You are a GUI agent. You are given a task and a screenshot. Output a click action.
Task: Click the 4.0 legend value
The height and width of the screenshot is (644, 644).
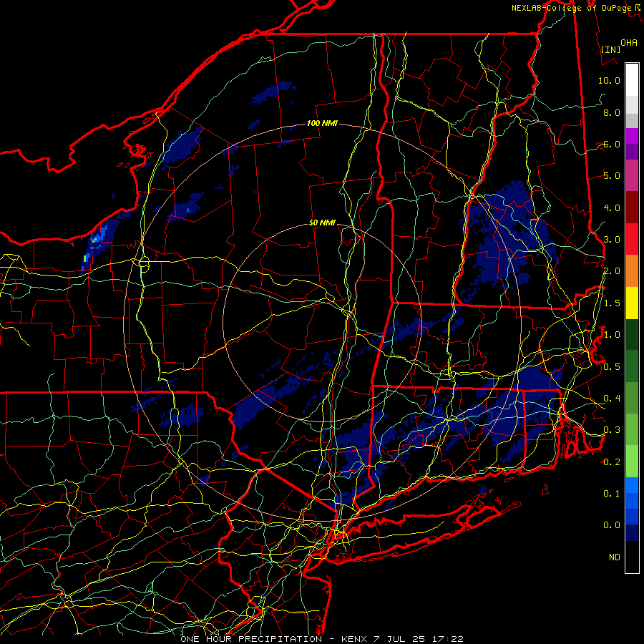click(612, 208)
